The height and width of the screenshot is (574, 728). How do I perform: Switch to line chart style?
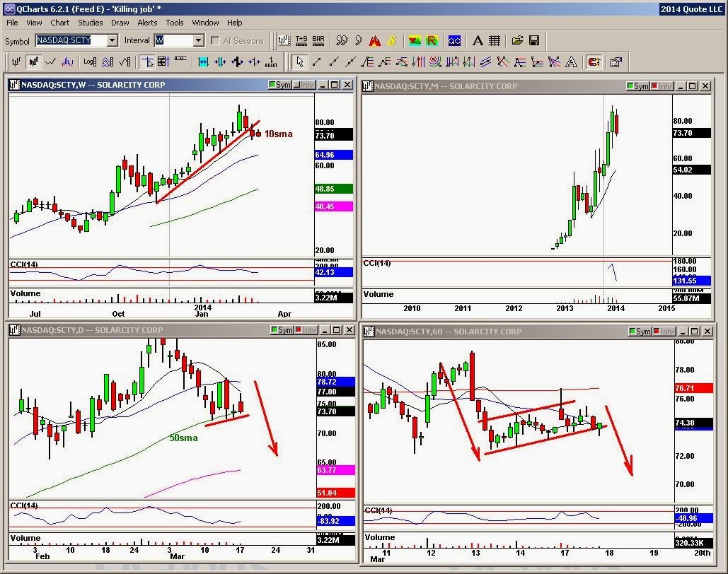(x=51, y=61)
